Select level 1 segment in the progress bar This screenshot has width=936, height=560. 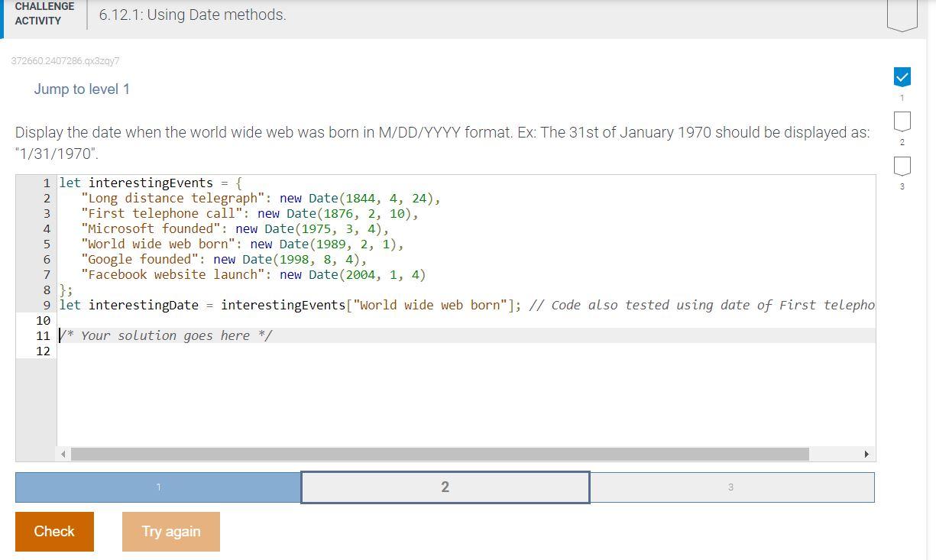(158, 487)
